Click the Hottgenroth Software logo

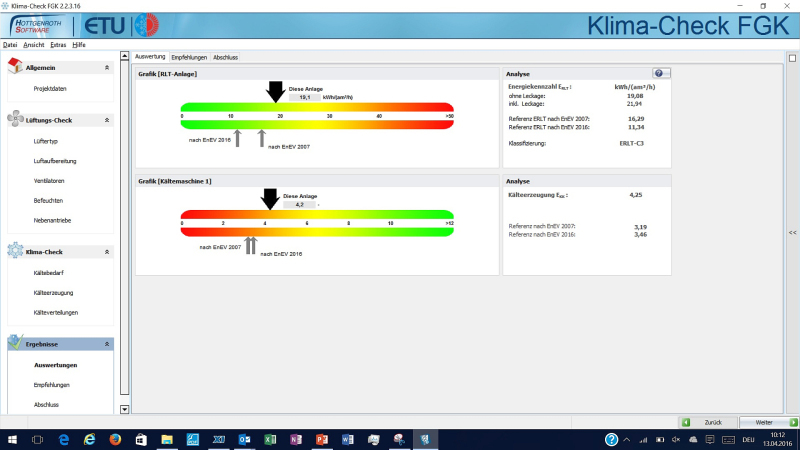click(38, 26)
